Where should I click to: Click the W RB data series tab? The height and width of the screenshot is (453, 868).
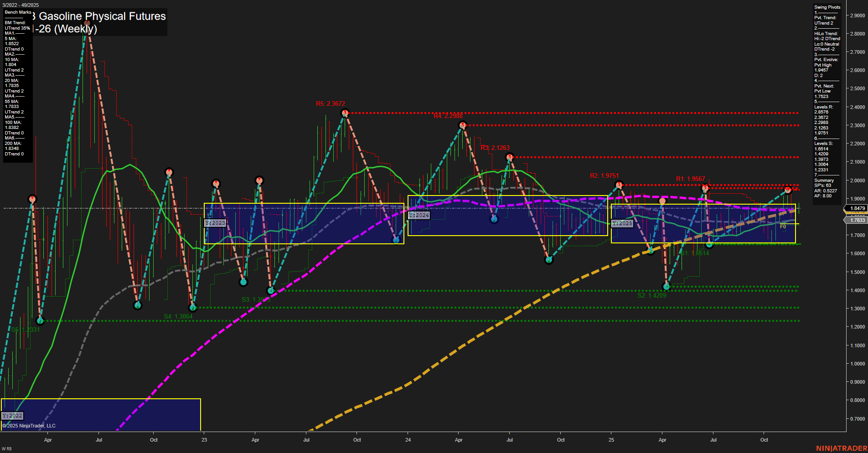pos(6,448)
